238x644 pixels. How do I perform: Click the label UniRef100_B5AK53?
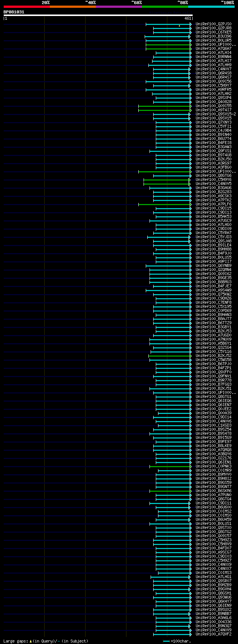tap(213, 216)
